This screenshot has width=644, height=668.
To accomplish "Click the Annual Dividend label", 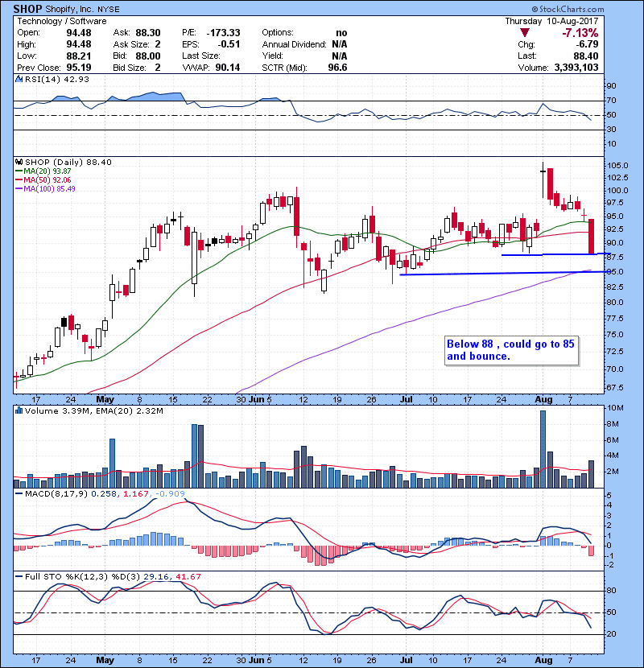I will (x=294, y=44).
